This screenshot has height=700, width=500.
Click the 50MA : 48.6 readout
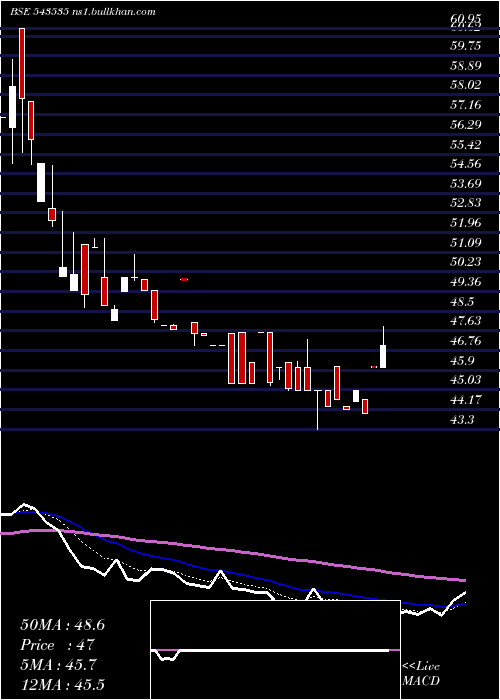coord(62,625)
